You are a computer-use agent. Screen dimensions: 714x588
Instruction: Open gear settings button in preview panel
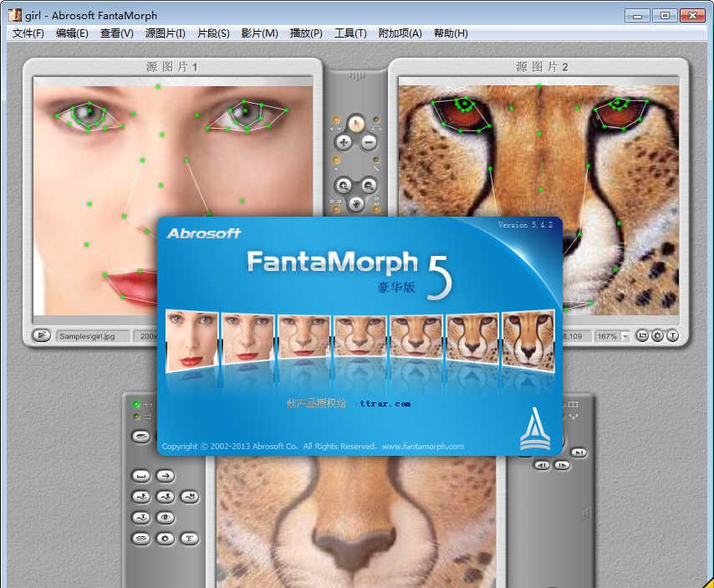[166, 539]
